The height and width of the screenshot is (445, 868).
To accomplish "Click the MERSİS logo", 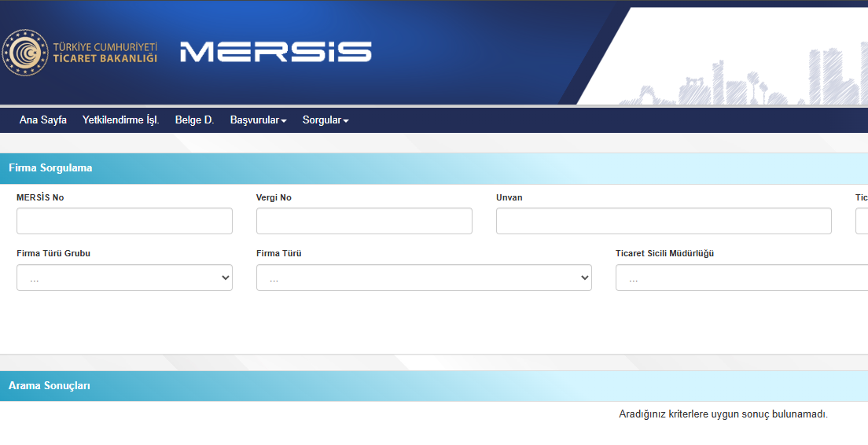I will (276, 51).
